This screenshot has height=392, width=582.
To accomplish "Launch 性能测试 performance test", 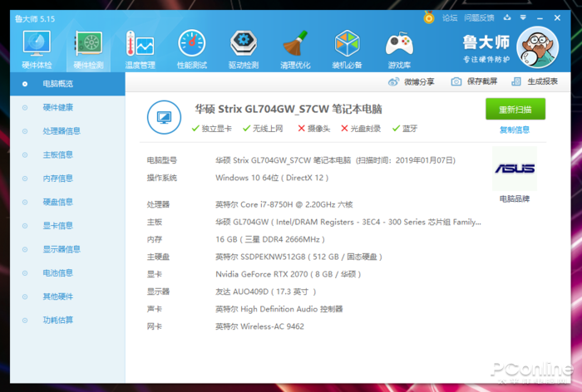I will point(192,50).
